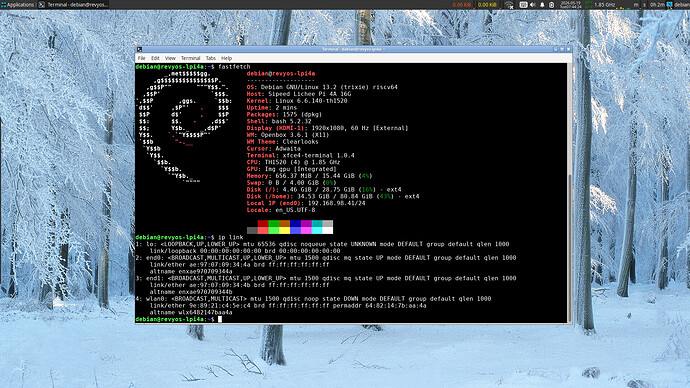
Task: Click the 'Locale: en_US.UTF-8' line
Action: click(x=281, y=210)
